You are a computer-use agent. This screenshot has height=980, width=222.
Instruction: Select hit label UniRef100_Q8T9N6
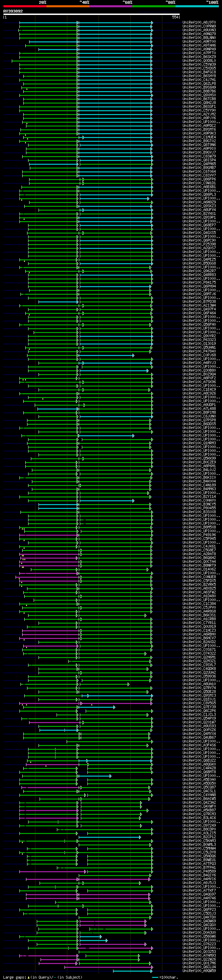tap(199, 145)
